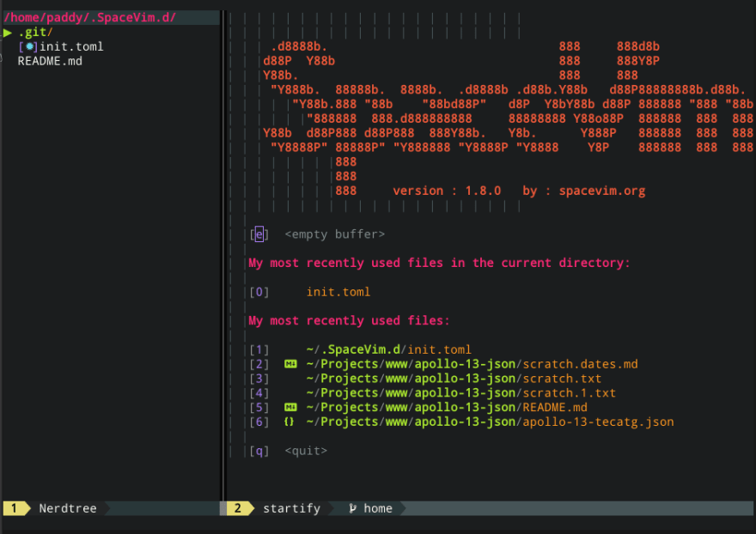Click the spacevim.org text in the banner

[x=602, y=191]
